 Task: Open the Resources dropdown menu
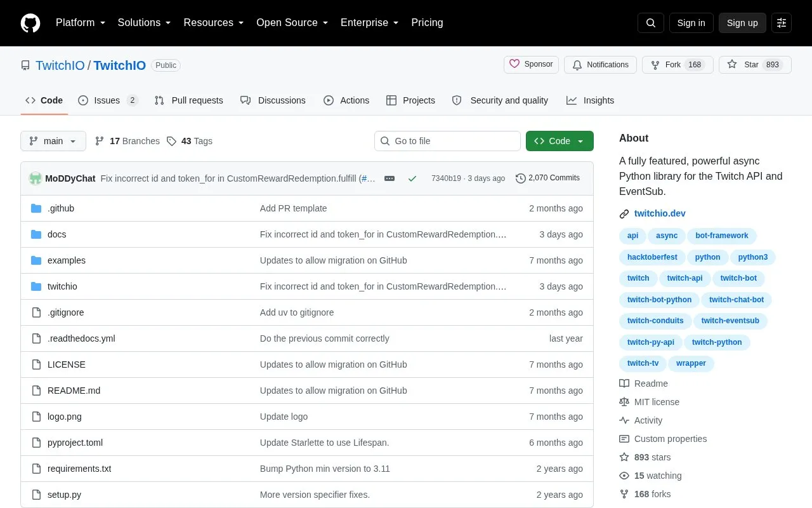(214, 23)
